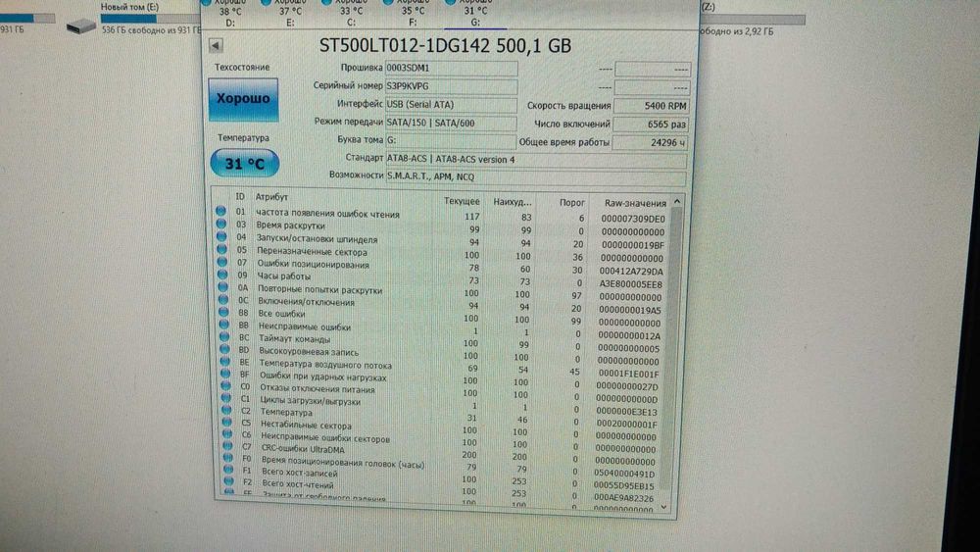
Task: Click status circle for 01 частота появления ошибок чтения
Action: click(220, 211)
